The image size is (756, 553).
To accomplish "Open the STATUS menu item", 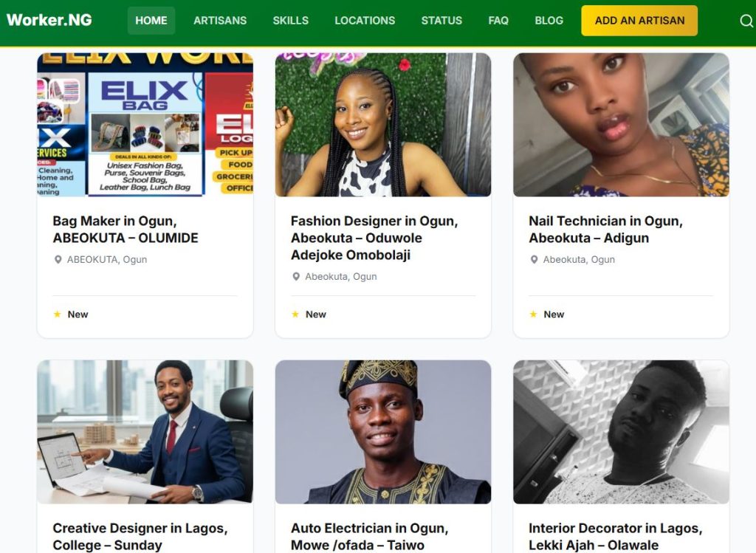I will 441,21.
